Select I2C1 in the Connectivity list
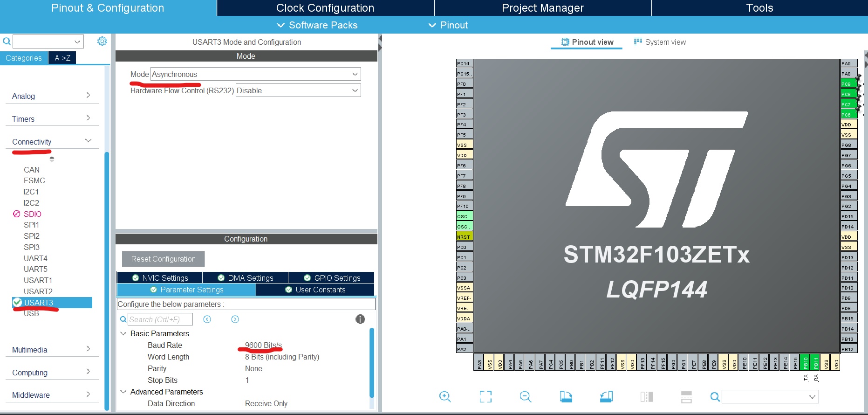868x415 pixels. click(31, 192)
